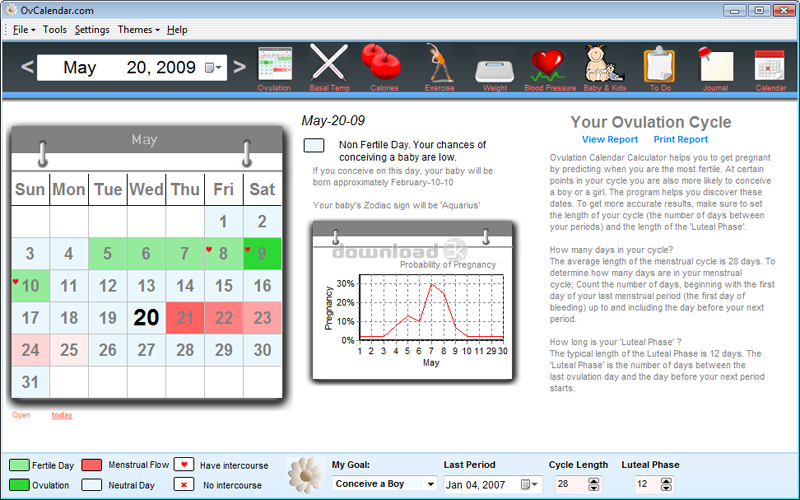Click the Last Period date text Jan 04, 2007
This screenshot has height=500, width=800.
point(475,485)
